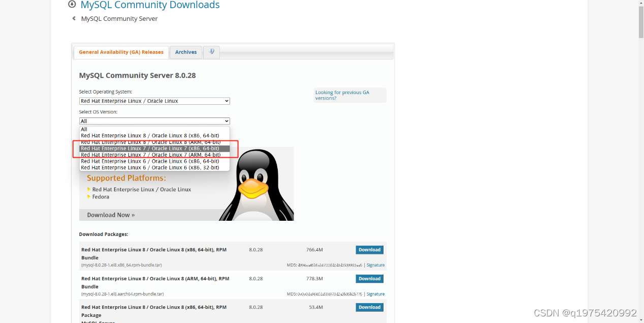Select Red Hat Enterprise Linux 6 (x86, 32-bit) option
This screenshot has width=644, height=323.
(154, 167)
